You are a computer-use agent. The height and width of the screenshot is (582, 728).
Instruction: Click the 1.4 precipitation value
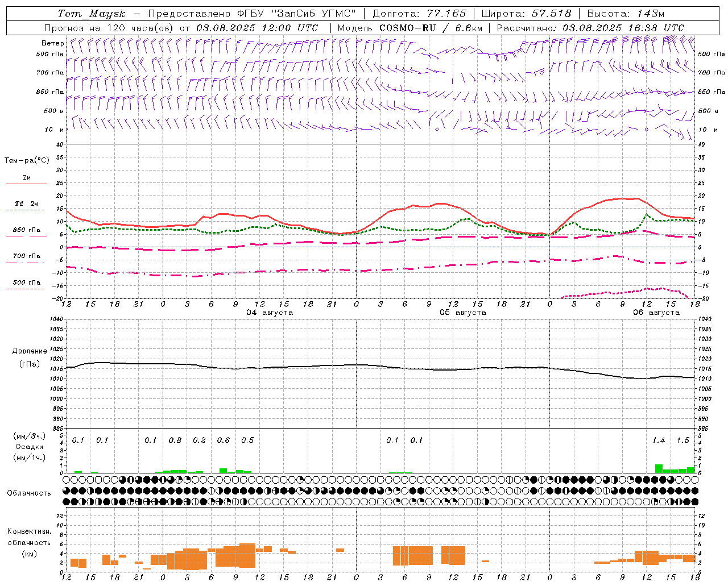click(x=659, y=440)
